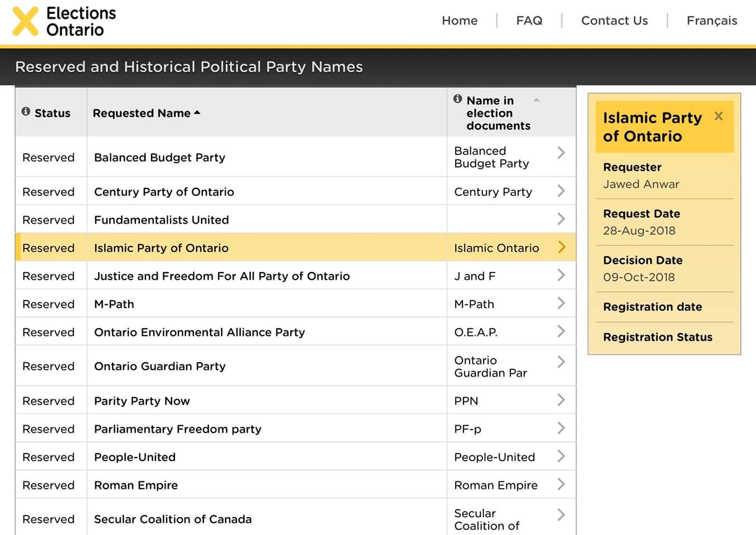Open the Home menu item
The width and height of the screenshot is (756, 535).
(x=460, y=21)
